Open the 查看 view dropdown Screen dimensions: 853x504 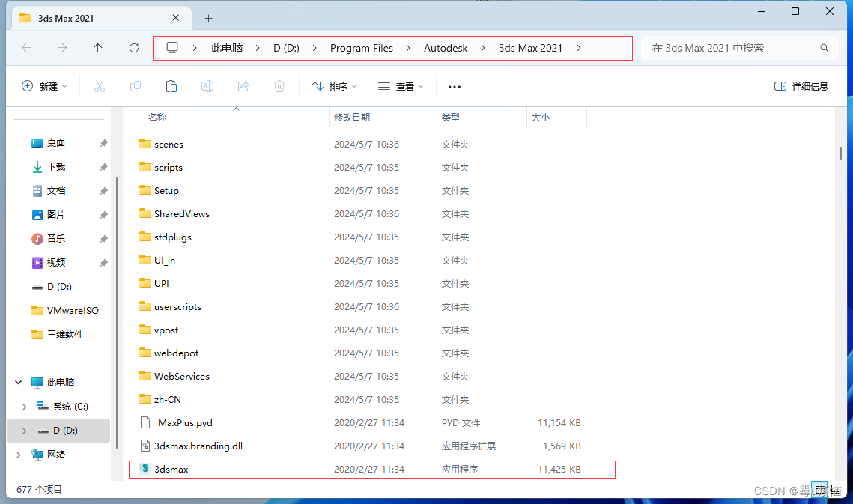(401, 86)
